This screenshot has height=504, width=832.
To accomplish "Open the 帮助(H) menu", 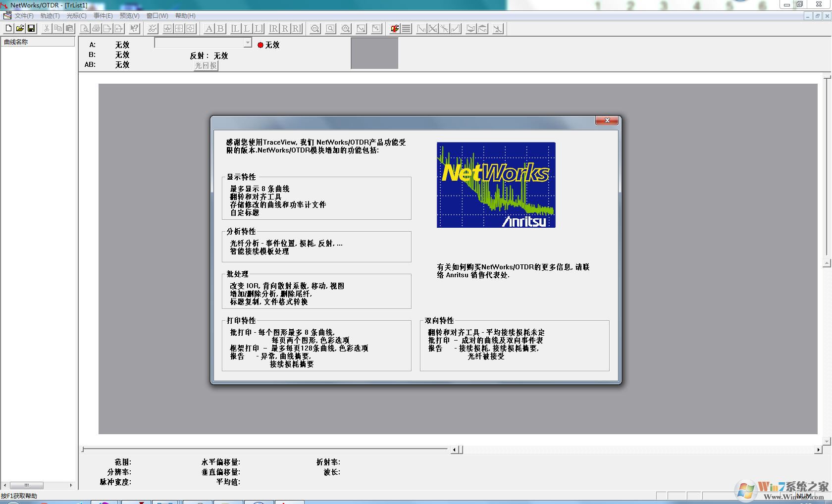I will [x=185, y=16].
